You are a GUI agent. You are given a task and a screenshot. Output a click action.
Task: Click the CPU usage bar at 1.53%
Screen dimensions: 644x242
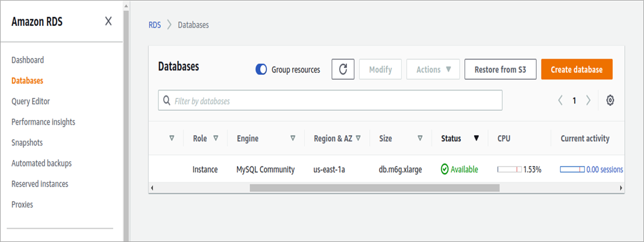click(509, 169)
